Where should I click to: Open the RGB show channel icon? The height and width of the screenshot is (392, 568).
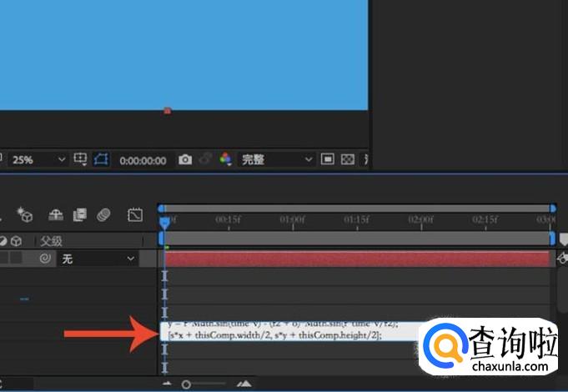pyautogui.click(x=225, y=159)
